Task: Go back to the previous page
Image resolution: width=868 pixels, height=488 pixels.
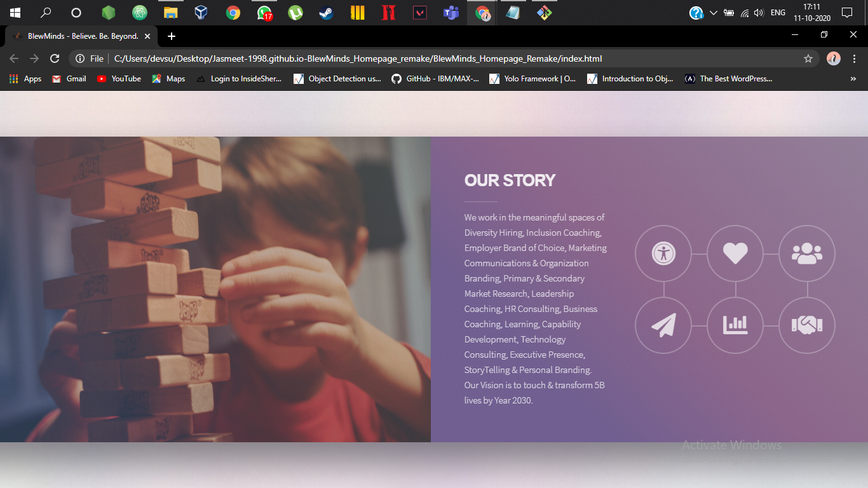Action: tap(14, 58)
